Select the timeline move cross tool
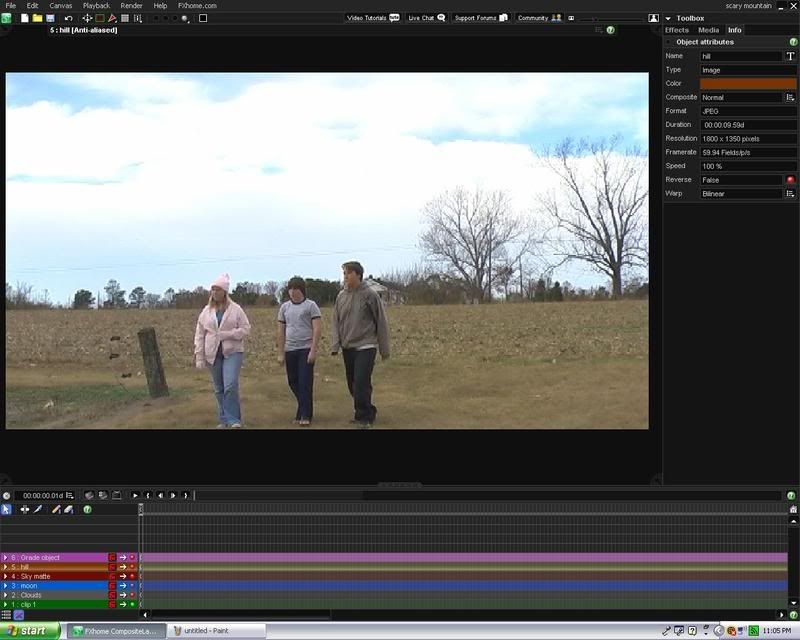Image resolution: width=800 pixels, height=640 pixels. 24,509
